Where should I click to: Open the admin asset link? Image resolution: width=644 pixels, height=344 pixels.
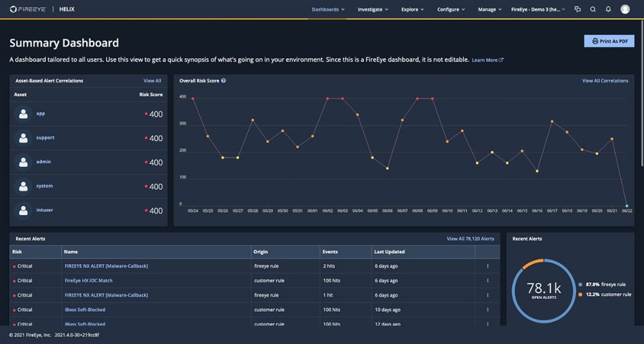(44, 162)
